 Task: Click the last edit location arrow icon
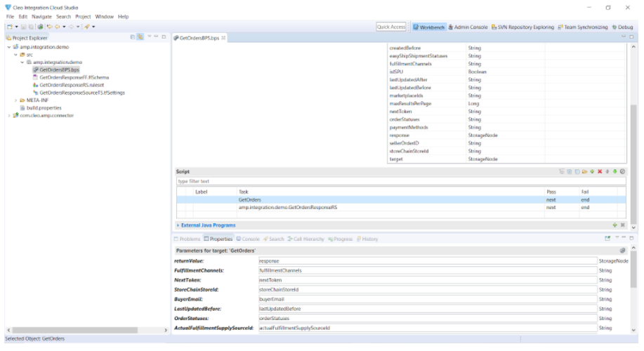pos(49,27)
